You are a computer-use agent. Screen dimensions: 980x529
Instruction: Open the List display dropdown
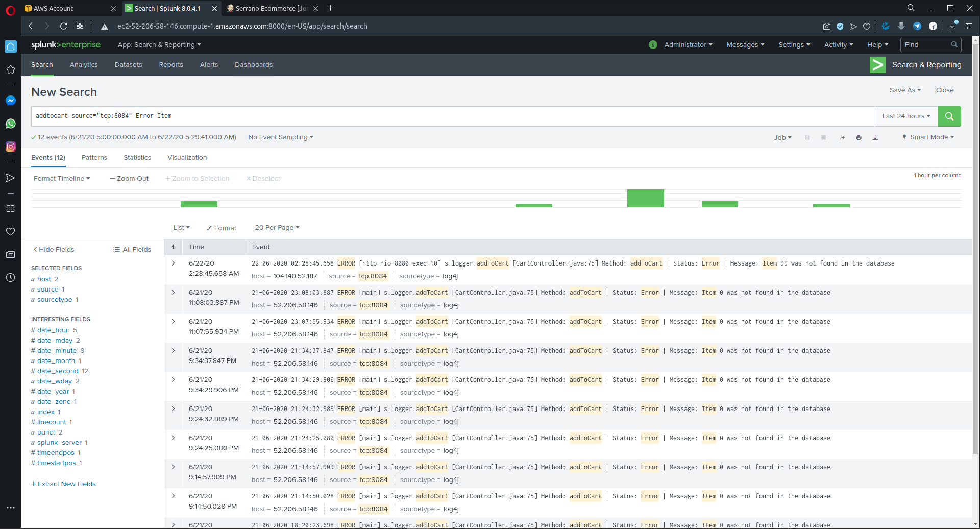(x=181, y=228)
